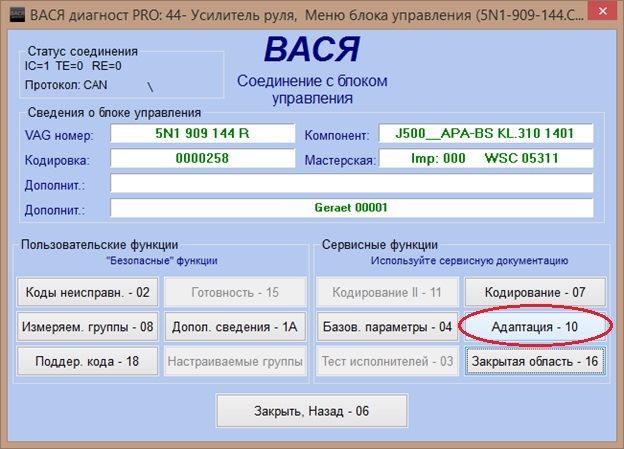The image size is (624, 449).
Task: Click 'Соединение с блоком управления' text
Action: point(312,90)
